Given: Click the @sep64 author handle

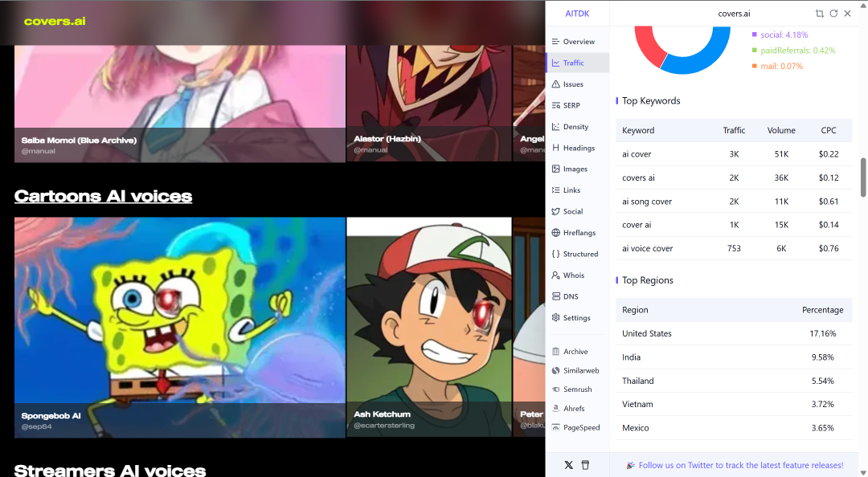Looking at the screenshot, I should tap(36, 426).
